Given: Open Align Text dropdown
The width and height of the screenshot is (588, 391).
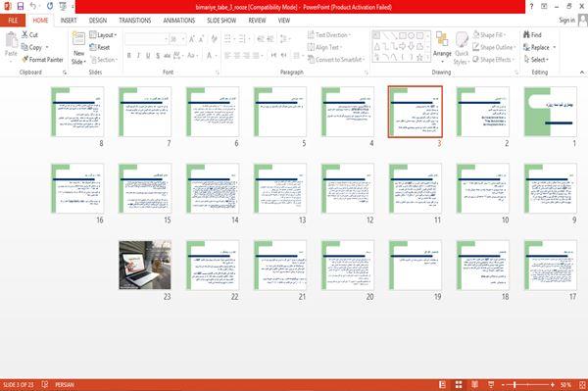Looking at the screenshot, I should 324,47.
